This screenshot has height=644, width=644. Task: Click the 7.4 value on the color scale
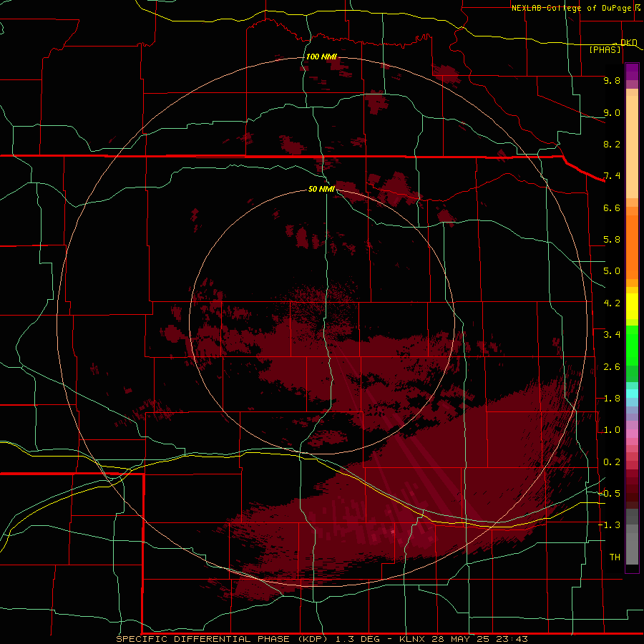point(612,176)
